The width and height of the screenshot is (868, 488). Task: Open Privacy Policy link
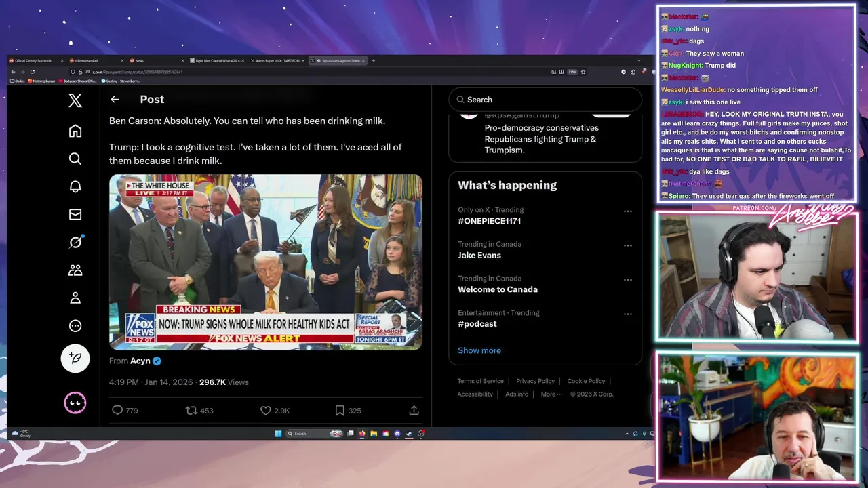tap(536, 381)
